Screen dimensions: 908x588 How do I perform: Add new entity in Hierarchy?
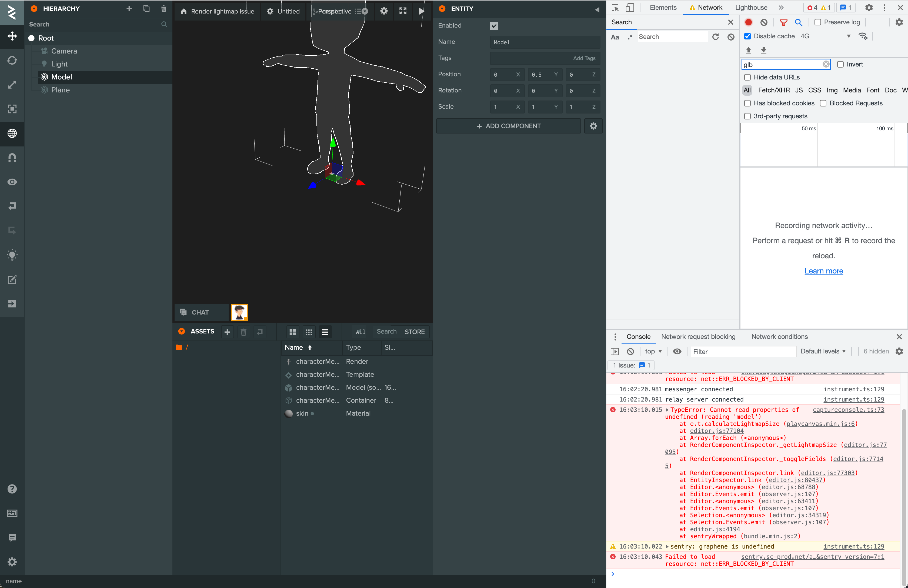coord(129,8)
